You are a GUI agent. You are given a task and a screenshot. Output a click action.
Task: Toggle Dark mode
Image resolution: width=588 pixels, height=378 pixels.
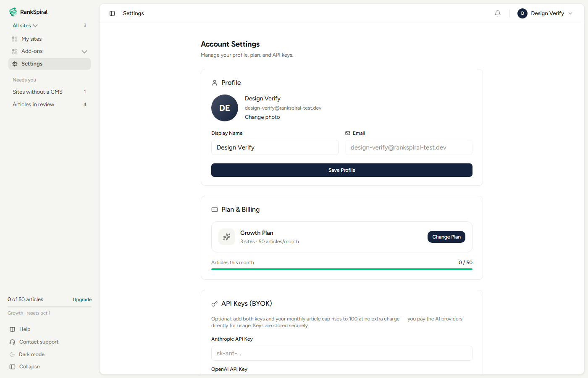pos(31,354)
